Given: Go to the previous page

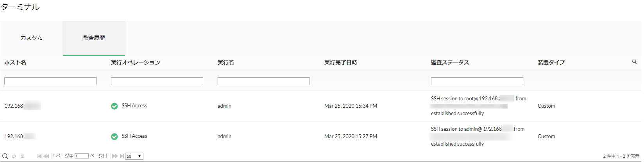Looking at the screenshot, I should click(x=47, y=156).
